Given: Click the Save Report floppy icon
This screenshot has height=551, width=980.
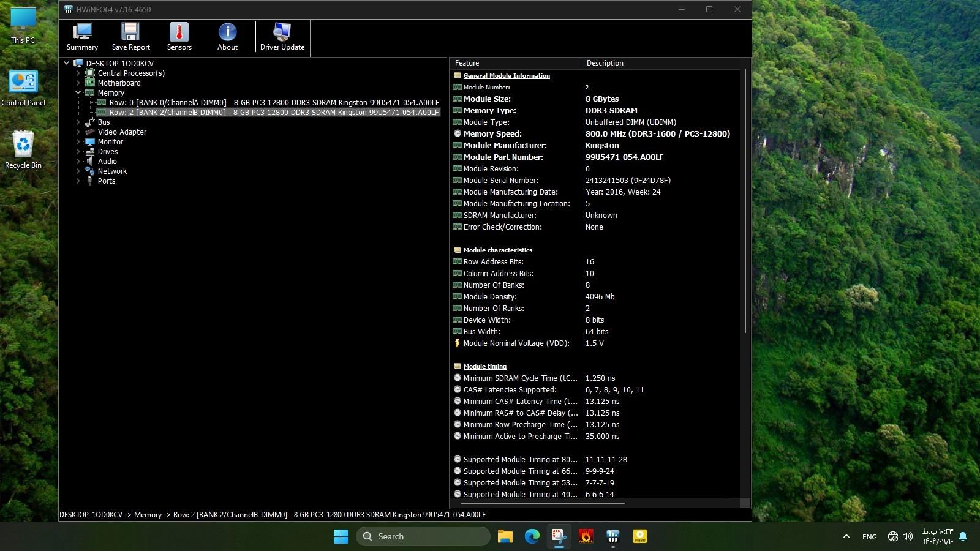Looking at the screenshot, I should (x=130, y=37).
